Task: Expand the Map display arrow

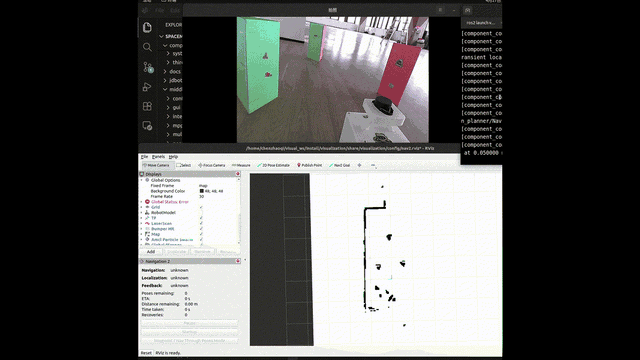Action: click(142, 234)
